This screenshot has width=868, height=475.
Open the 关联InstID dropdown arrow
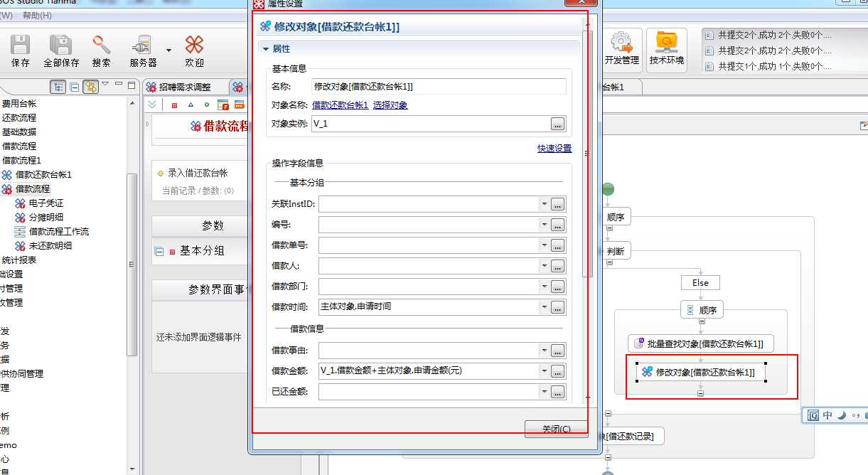[545, 204]
